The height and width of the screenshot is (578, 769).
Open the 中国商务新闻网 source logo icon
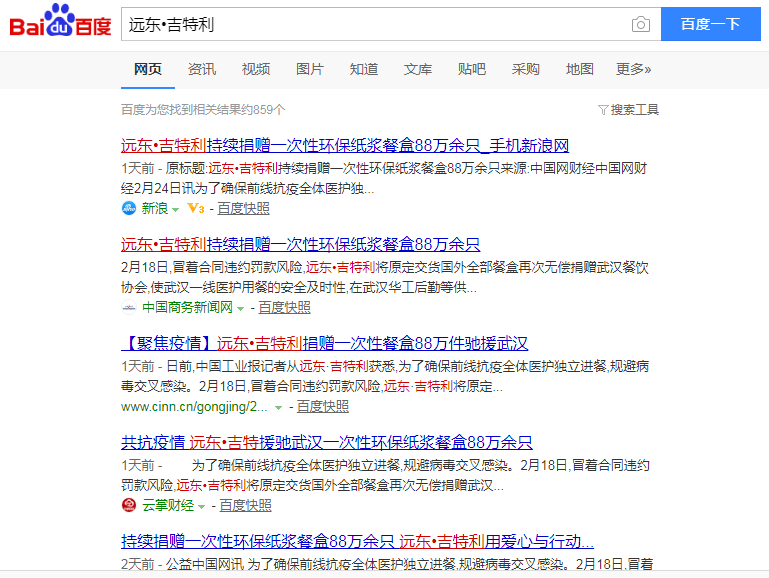(x=128, y=307)
